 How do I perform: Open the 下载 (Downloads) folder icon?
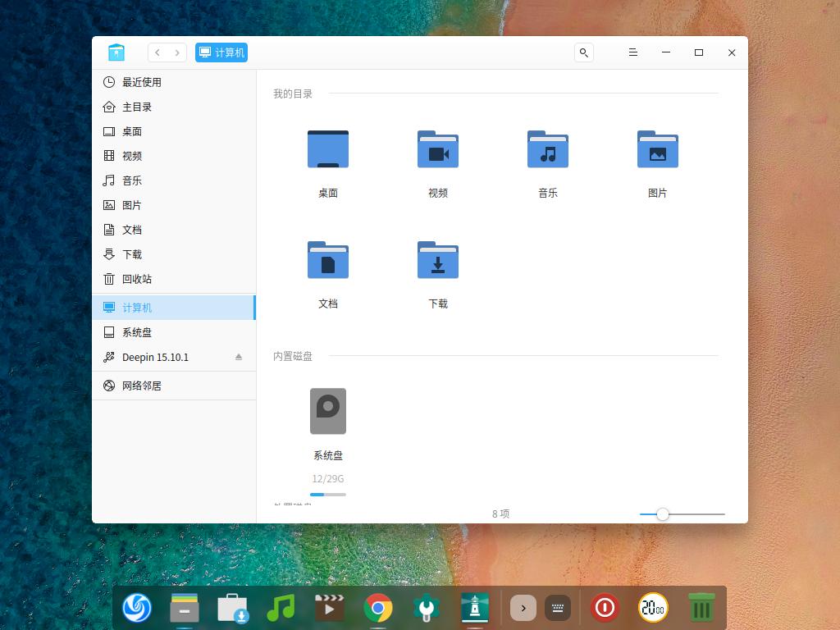pos(438,260)
